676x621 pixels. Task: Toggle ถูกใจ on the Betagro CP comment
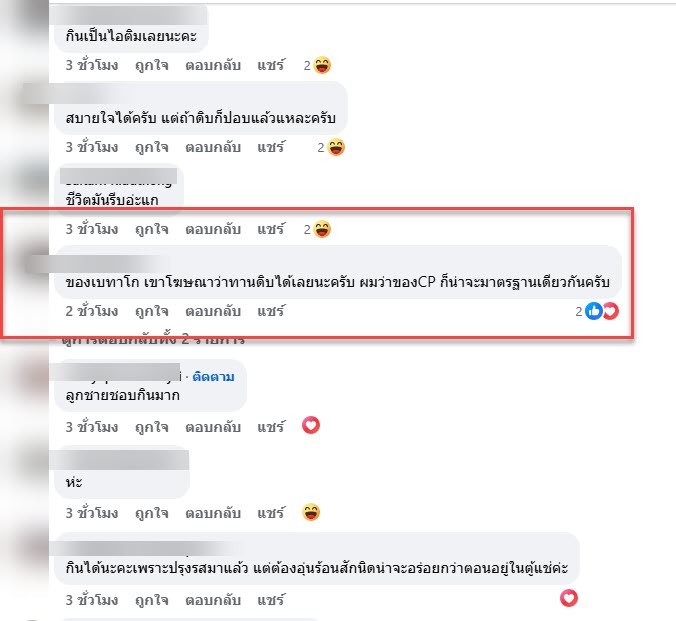[x=152, y=311]
